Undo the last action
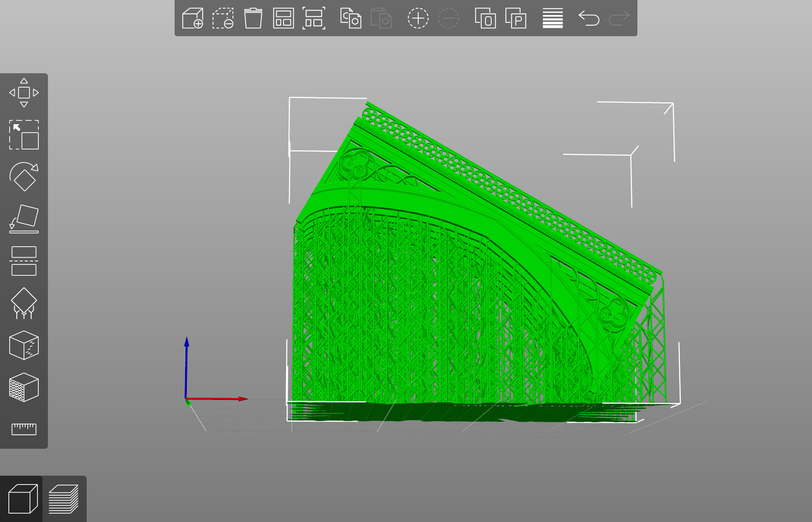The image size is (812, 522). click(x=589, y=19)
